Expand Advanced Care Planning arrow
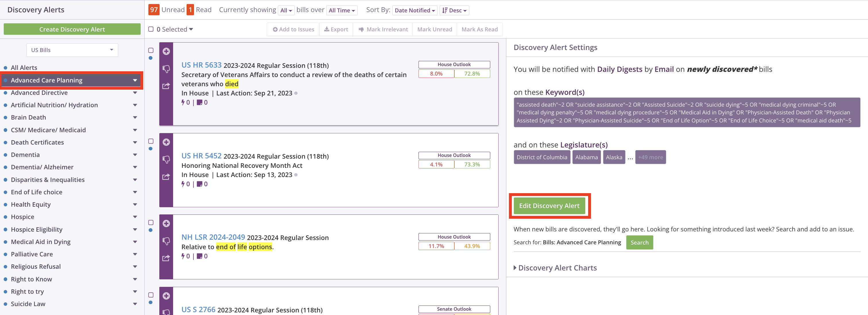This screenshot has height=315, width=868. click(135, 80)
